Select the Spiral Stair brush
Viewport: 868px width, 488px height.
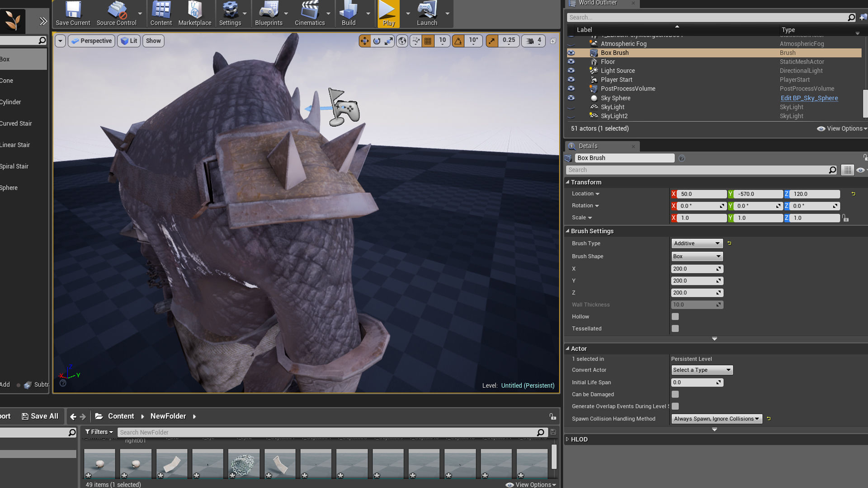23,166
